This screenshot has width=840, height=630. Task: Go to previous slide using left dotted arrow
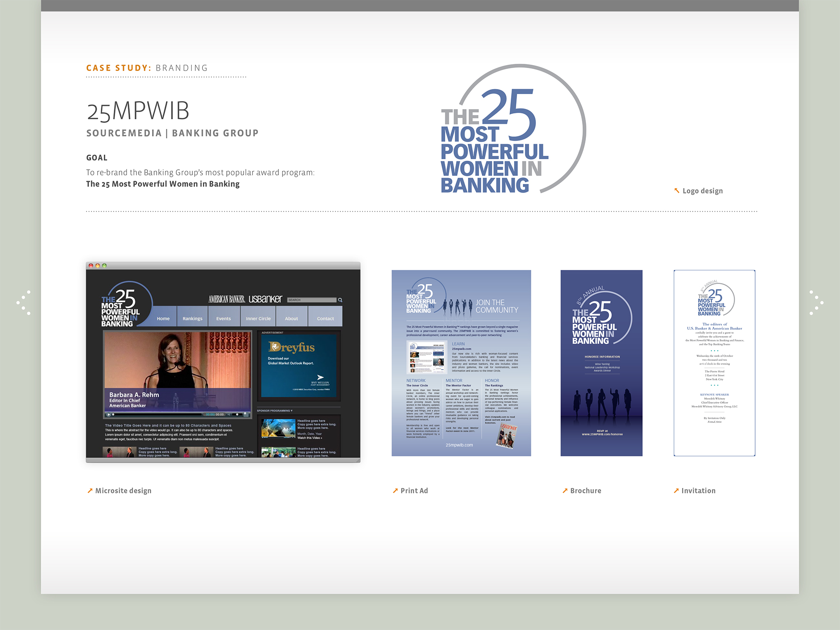click(x=24, y=302)
